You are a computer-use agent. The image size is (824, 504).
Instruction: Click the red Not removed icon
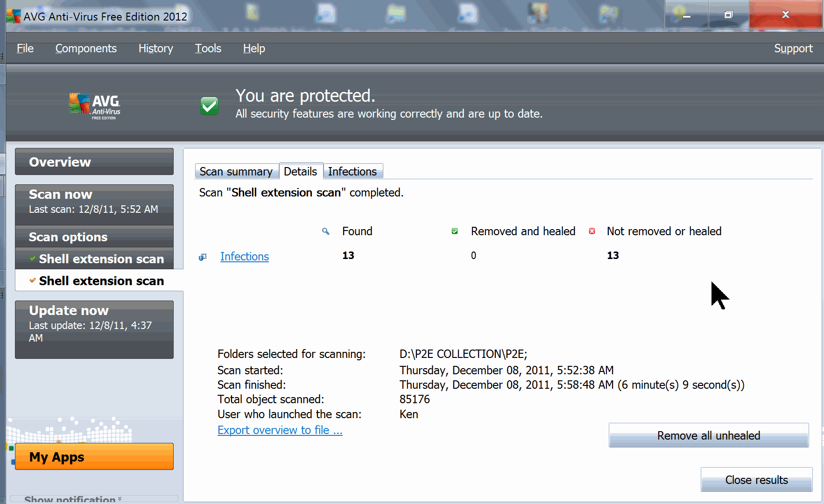click(x=592, y=231)
